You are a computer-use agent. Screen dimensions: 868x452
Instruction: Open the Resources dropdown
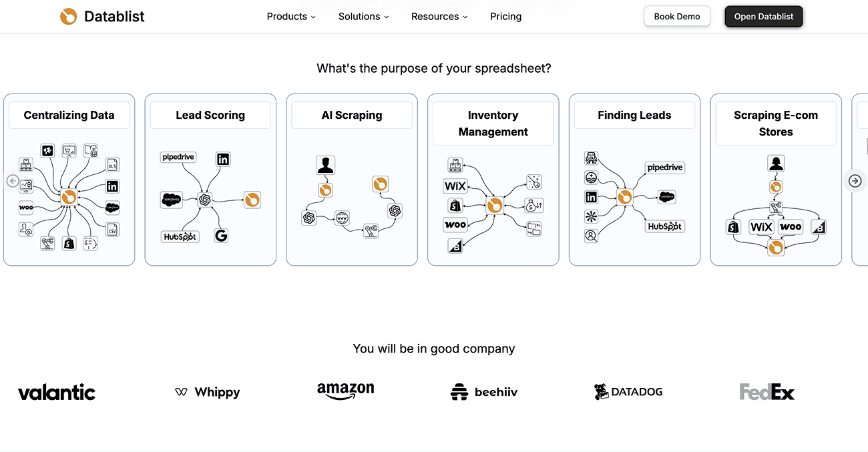pos(438,16)
